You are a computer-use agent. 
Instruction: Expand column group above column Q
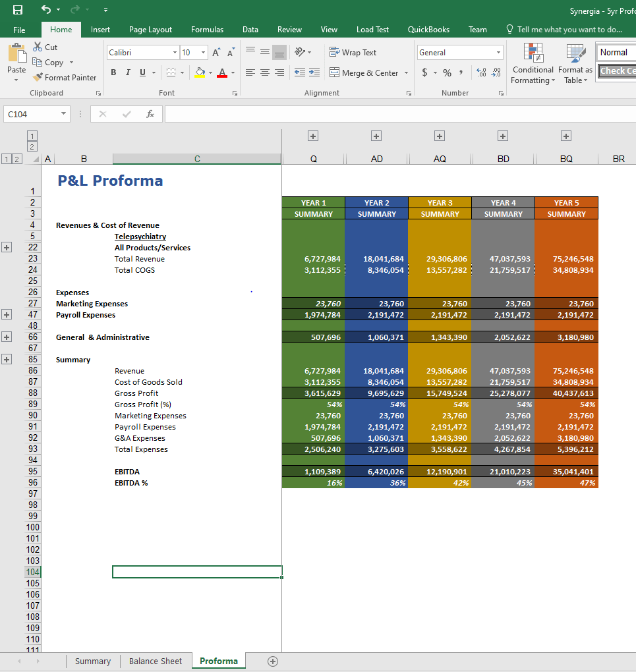313,136
